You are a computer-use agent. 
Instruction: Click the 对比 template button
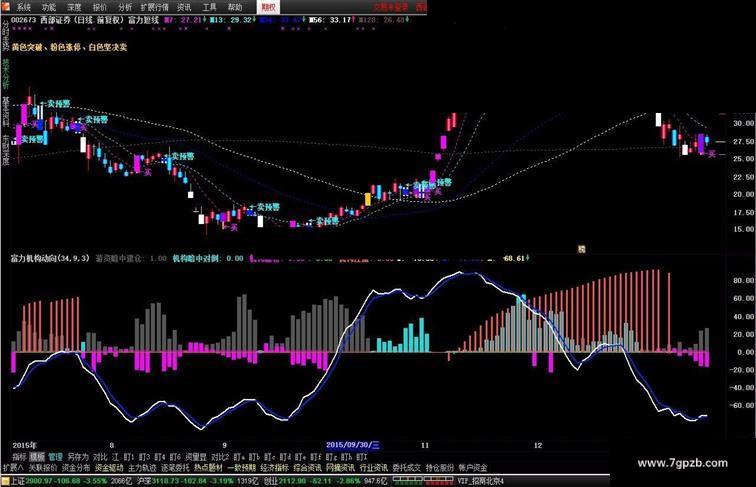pos(100,457)
